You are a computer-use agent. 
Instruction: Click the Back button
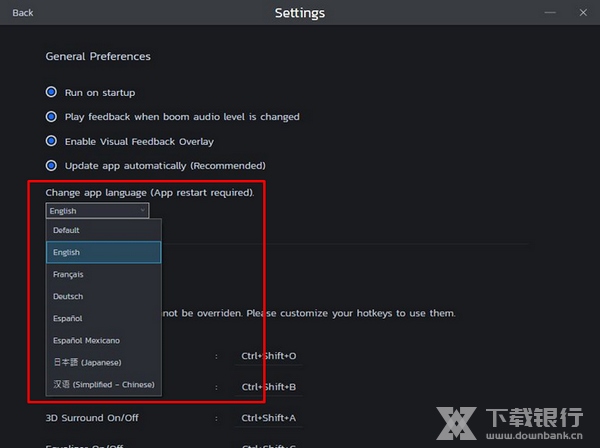(x=22, y=13)
